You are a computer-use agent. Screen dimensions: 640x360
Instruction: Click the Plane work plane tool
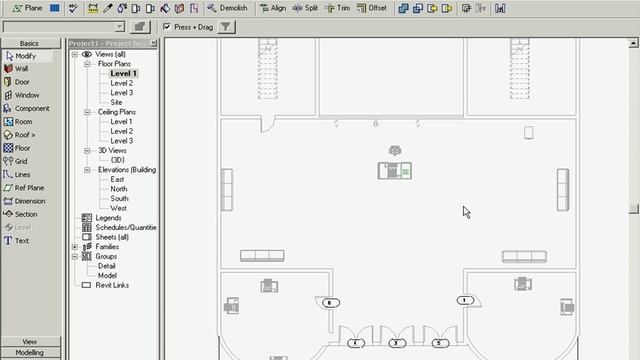click(x=27, y=8)
